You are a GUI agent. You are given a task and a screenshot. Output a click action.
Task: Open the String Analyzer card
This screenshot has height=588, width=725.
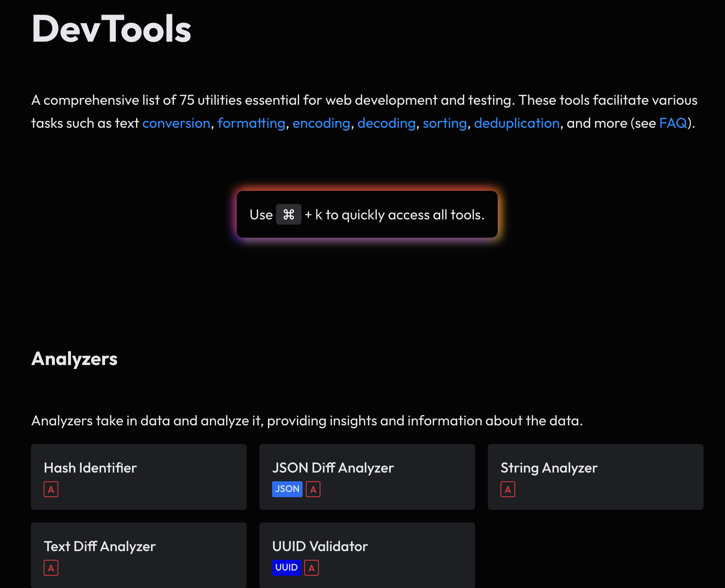596,477
